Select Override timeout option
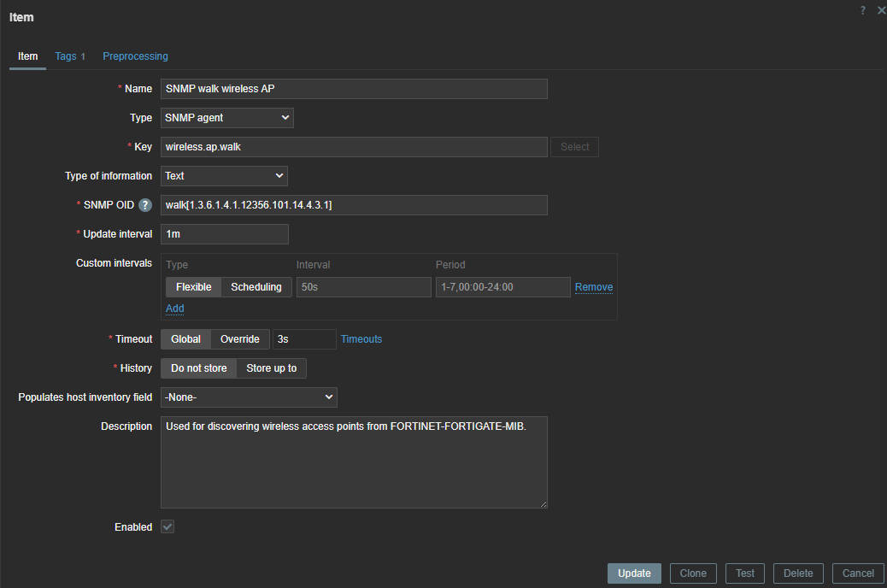Image resolution: width=887 pixels, height=588 pixels. [x=240, y=339]
